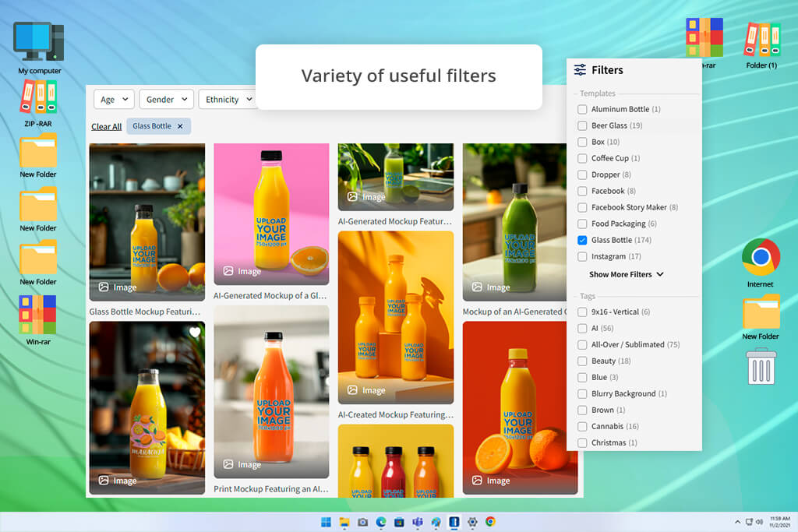798x532 pixels.
Task: Open Microsoft Teams from the taskbar
Action: pos(418,522)
